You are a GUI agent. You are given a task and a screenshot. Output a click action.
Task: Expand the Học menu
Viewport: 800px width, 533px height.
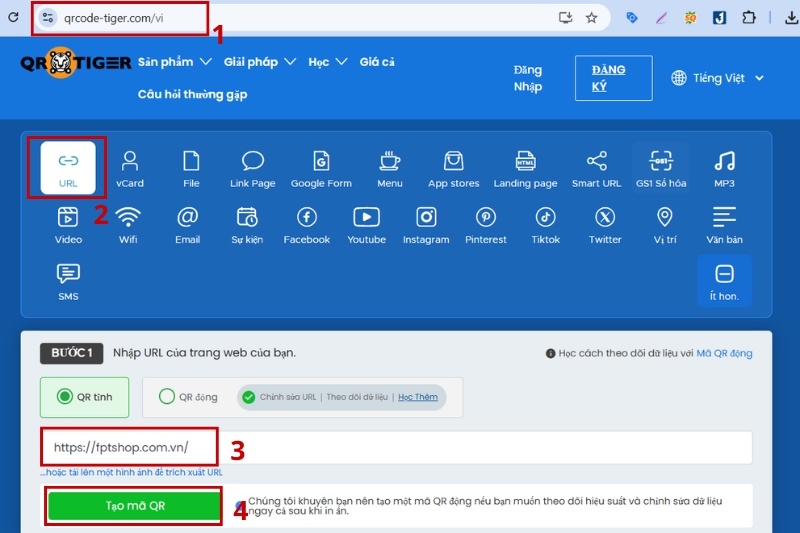[x=328, y=62]
